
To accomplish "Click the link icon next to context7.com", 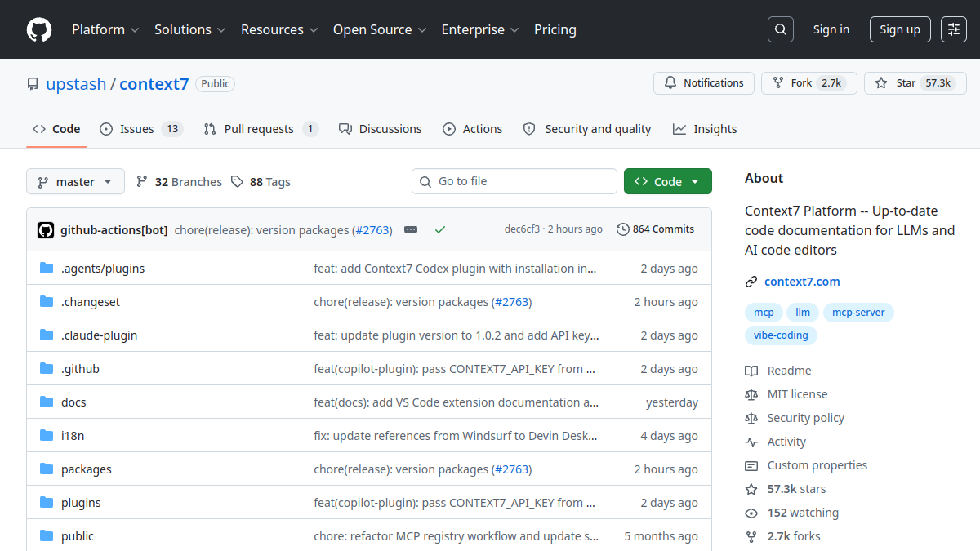I will tap(751, 282).
